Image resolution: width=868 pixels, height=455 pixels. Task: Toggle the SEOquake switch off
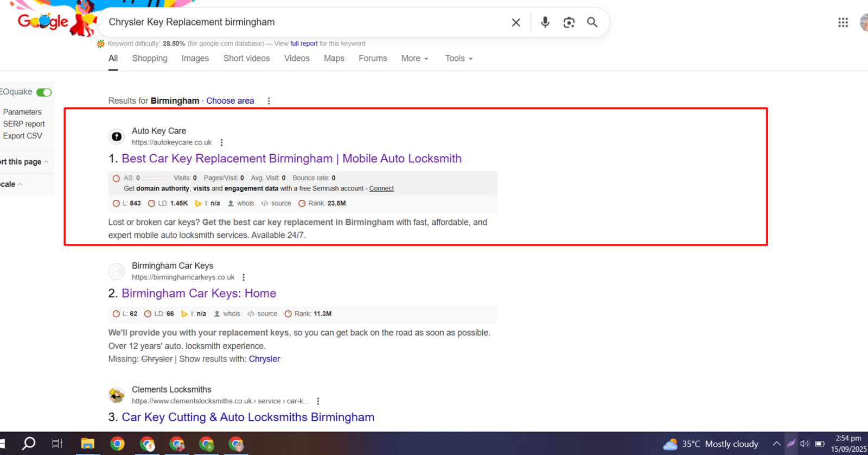click(x=44, y=92)
